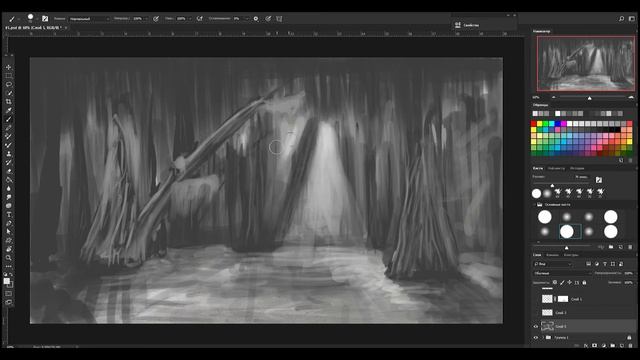Image resolution: width=640 pixels, height=360 pixels.
Task: Toggle the Brush Settings panel from options bar
Action: pyautogui.click(x=45, y=19)
